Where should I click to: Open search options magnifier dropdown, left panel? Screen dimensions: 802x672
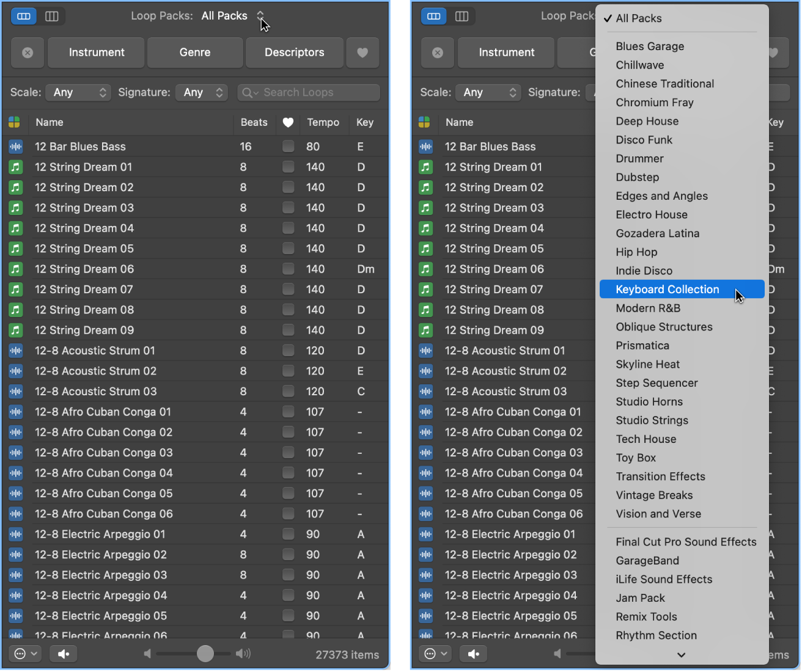(251, 92)
